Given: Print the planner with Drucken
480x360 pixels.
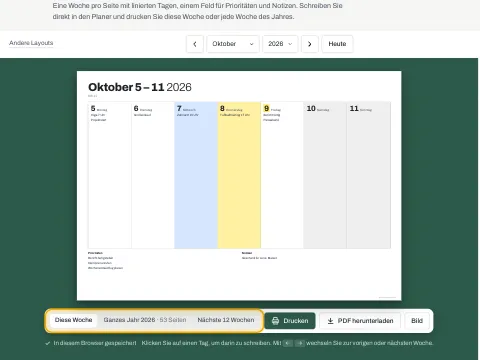Looking at the screenshot, I should point(290,321).
